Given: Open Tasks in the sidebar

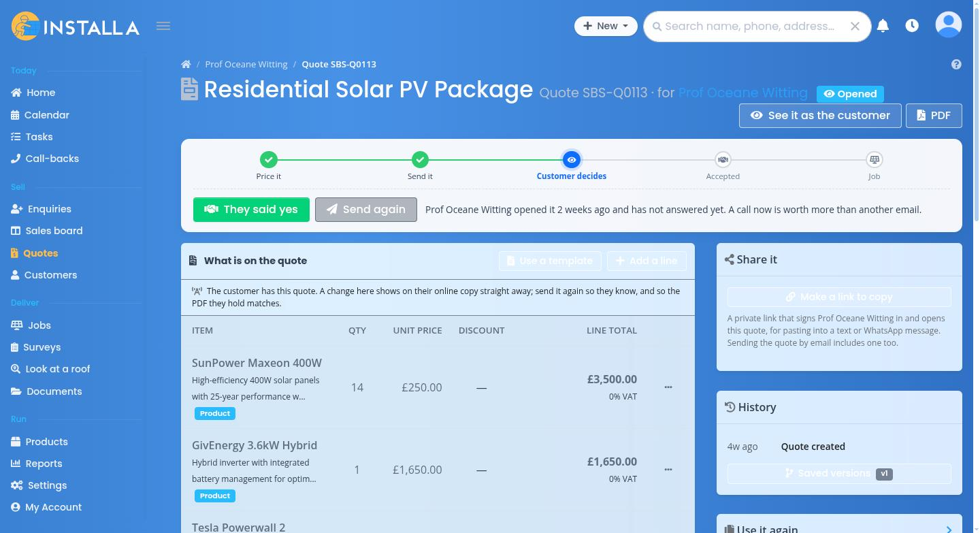Looking at the screenshot, I should tap(32, 137).
